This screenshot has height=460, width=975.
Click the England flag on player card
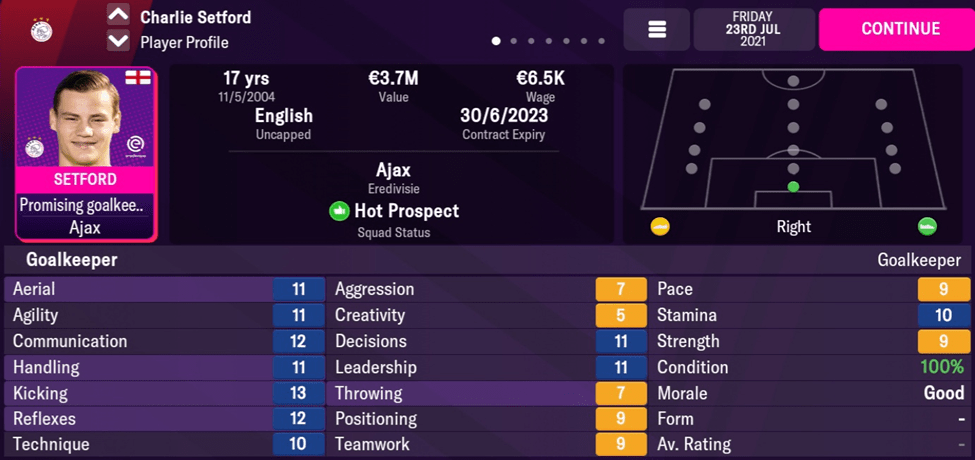(x=138, y=79)
